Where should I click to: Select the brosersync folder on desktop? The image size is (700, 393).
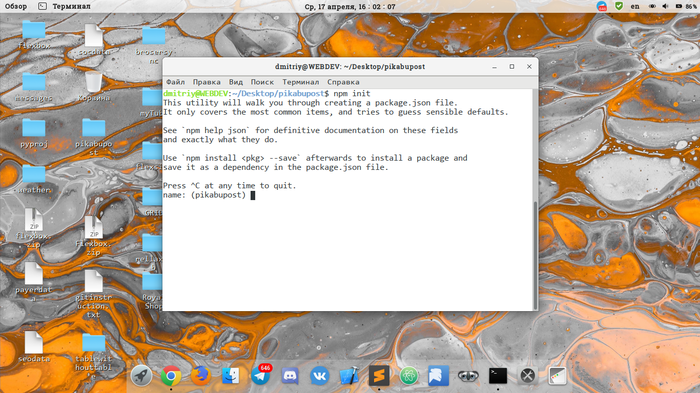[x=154, y=45]
